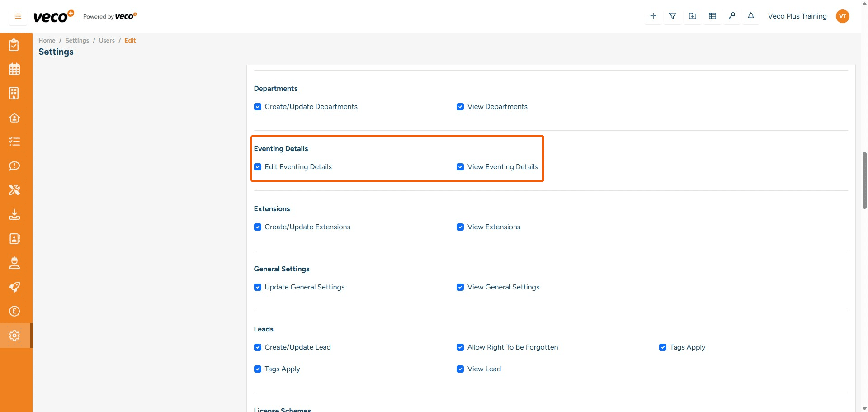Open the VT user avatar menu
This screenshot has width=868, height=412.
click(x=842, y=16)
